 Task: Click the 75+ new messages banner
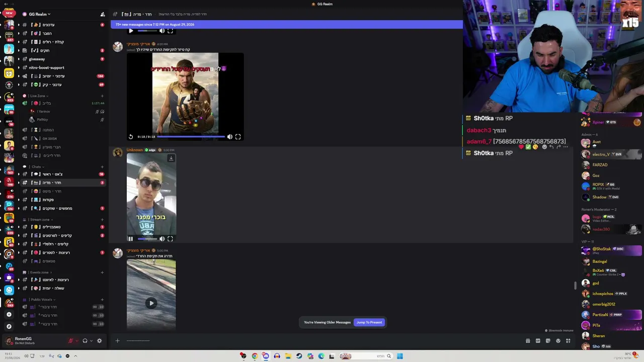287,24
